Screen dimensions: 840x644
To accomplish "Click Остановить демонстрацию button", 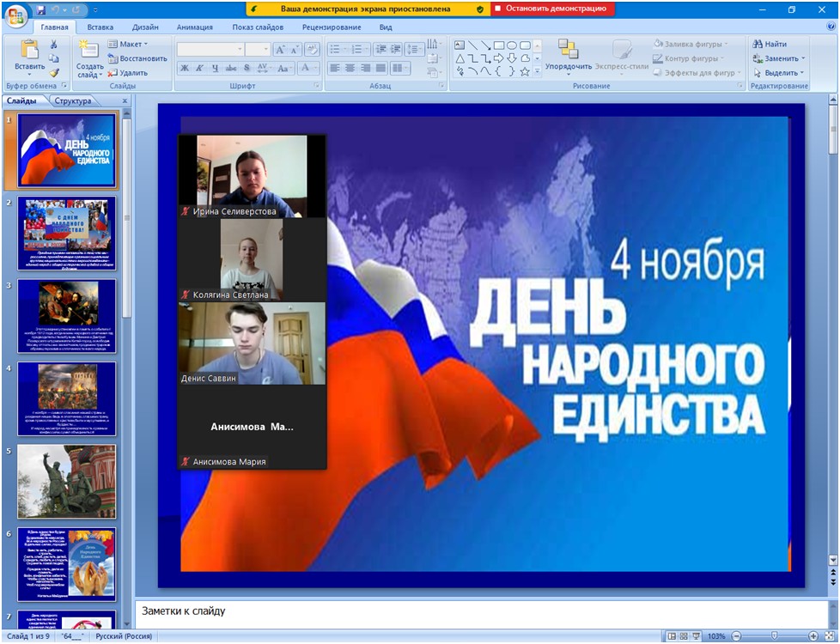I will coord(551,9).
